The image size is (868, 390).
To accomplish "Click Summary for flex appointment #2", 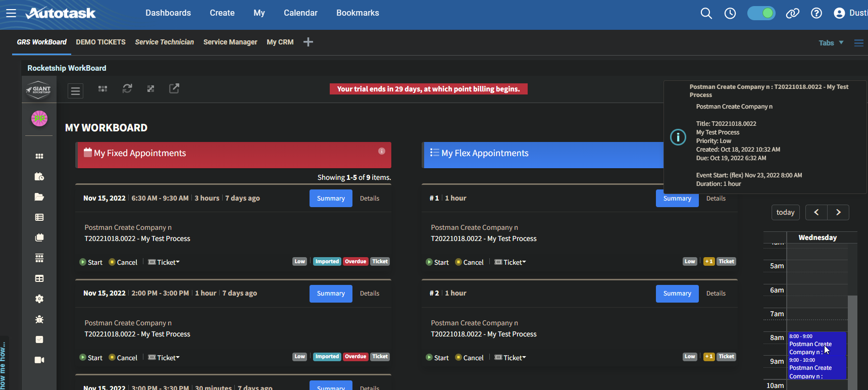I will (677, 294).
